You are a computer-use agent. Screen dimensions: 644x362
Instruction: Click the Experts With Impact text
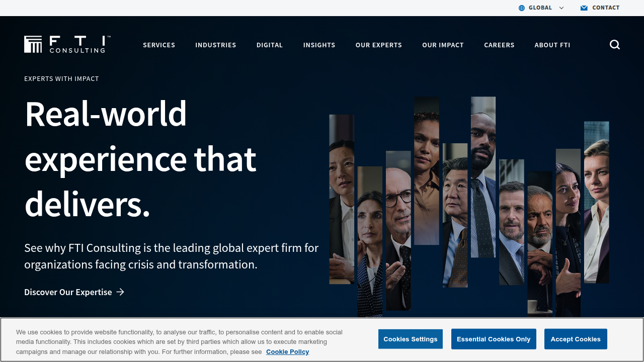(x=61, y=78)
